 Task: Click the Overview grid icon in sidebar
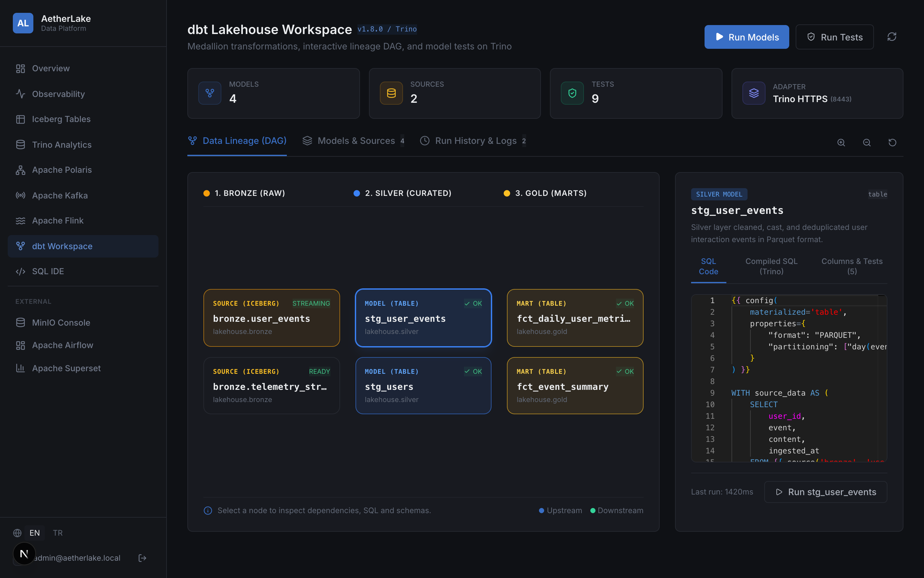20,68
